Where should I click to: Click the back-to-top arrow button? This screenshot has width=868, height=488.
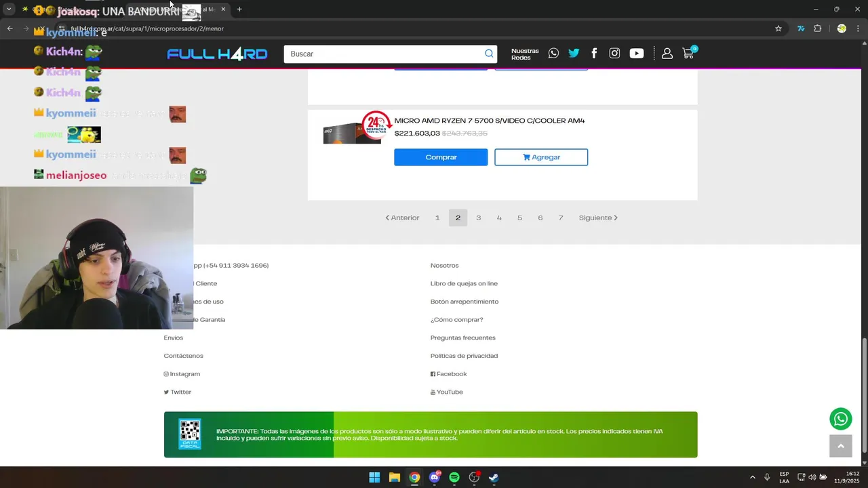tap(840, 446)
